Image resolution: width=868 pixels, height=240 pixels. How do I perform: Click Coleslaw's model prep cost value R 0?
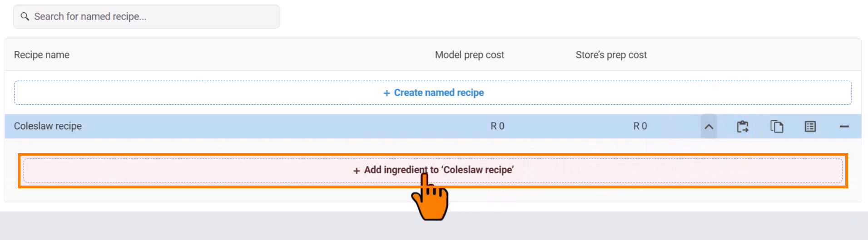[497, 126]
